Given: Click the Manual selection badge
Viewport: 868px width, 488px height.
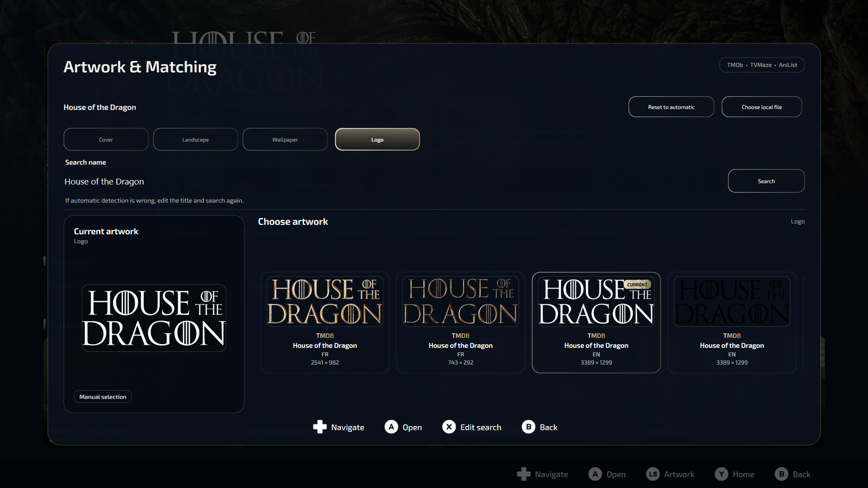Looking at the screenshot, I should (x=103, y=397).
